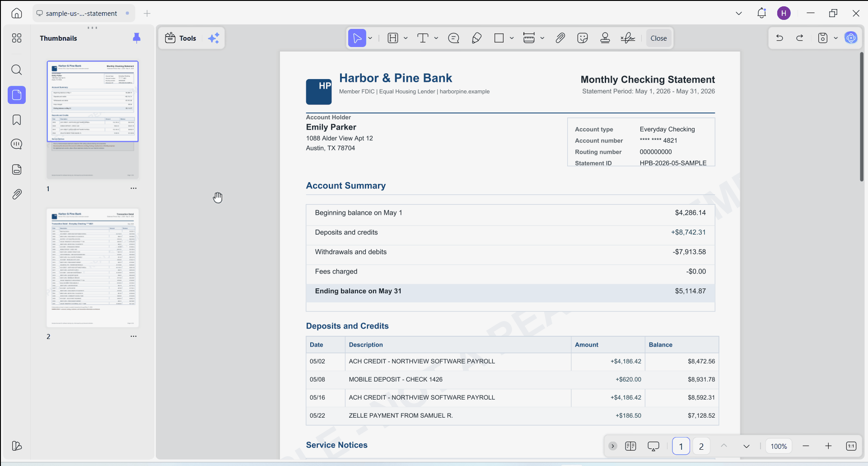
Task: Open the blue cloud assistant icon
Action: point(851,38)
